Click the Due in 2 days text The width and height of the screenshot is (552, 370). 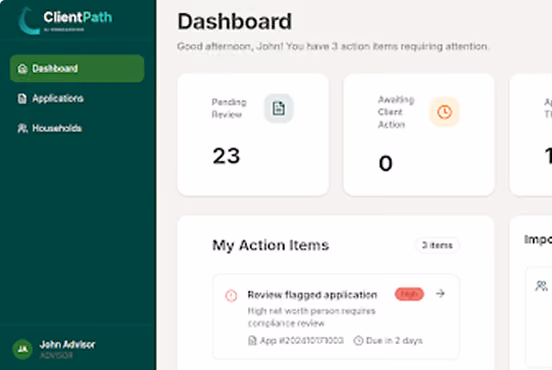click(394, 340)
